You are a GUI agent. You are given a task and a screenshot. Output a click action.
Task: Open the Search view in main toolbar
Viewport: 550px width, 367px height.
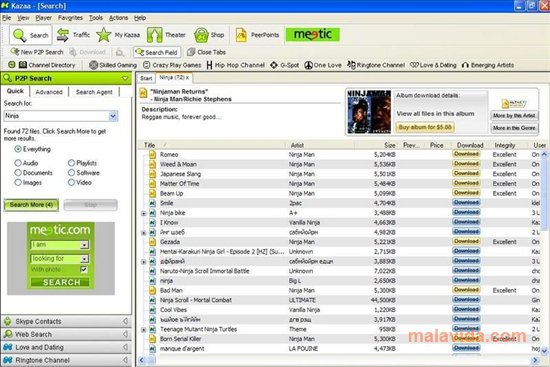[31, 35]
